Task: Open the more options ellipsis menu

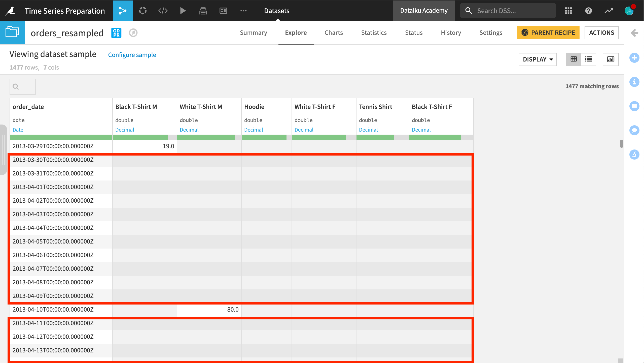Action: (243, 11)
